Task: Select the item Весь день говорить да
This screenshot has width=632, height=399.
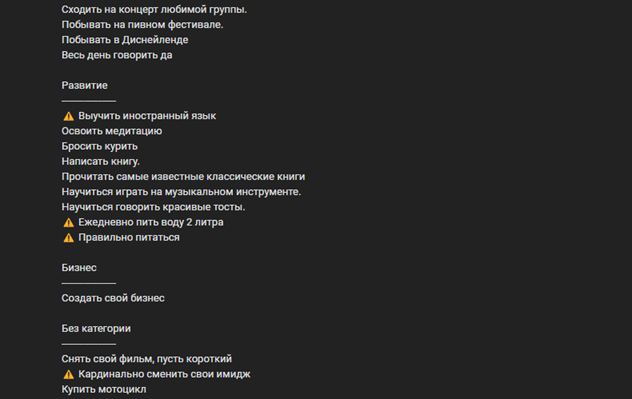Action: (x=117, y=55)
